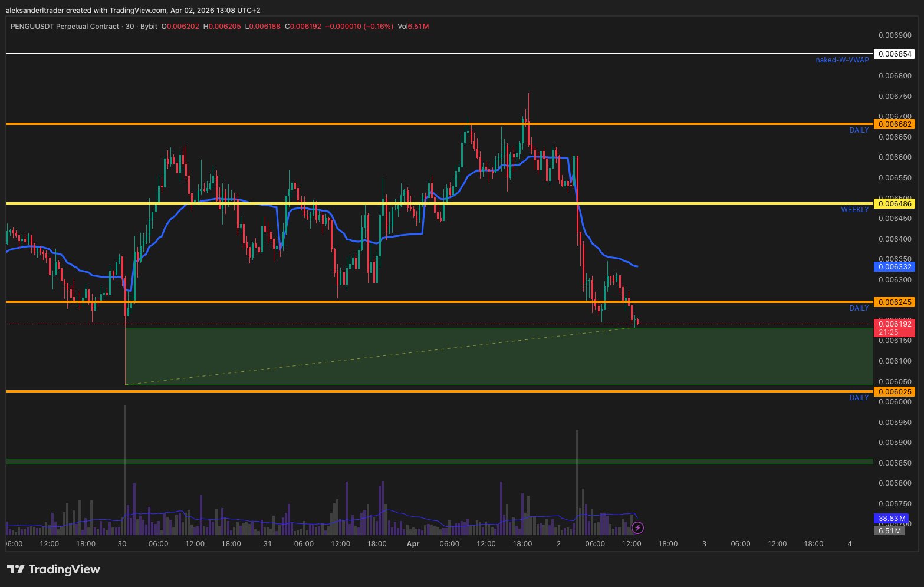Click the DAILY label under 0.006682 line
Image resolution: width=924 pixels, height=587 pixels.
click(x=859, y=130)
